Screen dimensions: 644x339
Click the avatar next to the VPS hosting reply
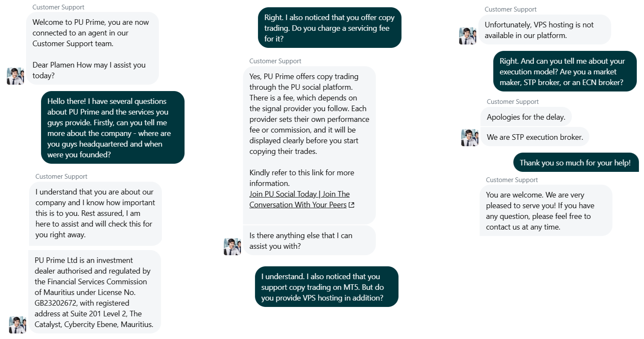[x=467, y=36]
